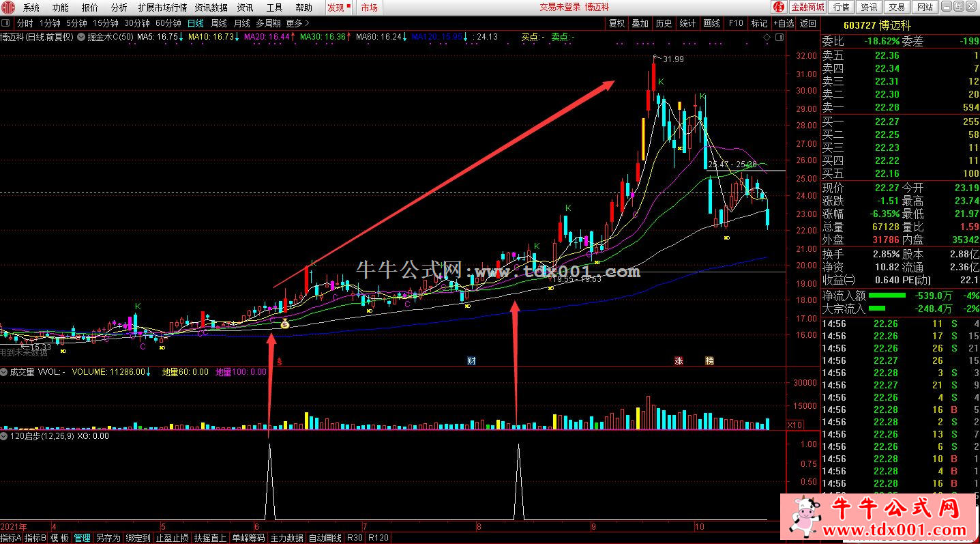Screen dimensions: 980x544
Task: Select the 自动画线 indicator
Action: click(x=325, y=538)
